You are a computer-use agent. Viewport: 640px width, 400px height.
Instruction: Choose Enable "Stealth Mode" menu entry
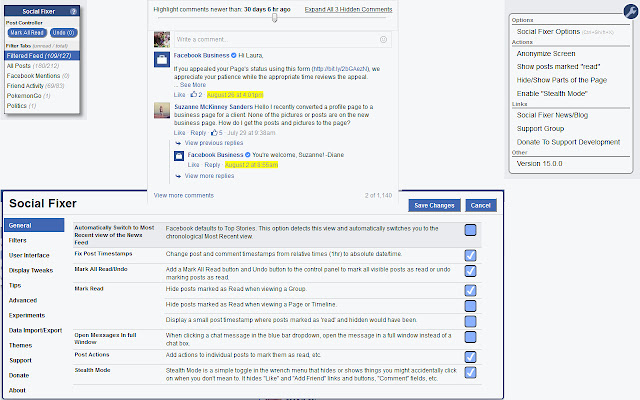click(x=552, y=93)
